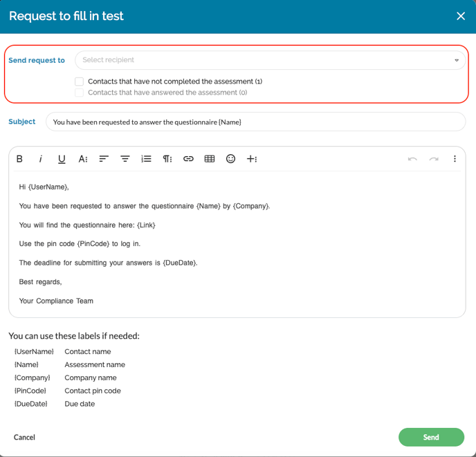Open the emoji picker
This screenshot has width=476, height=457.
(x=230, y=159)
